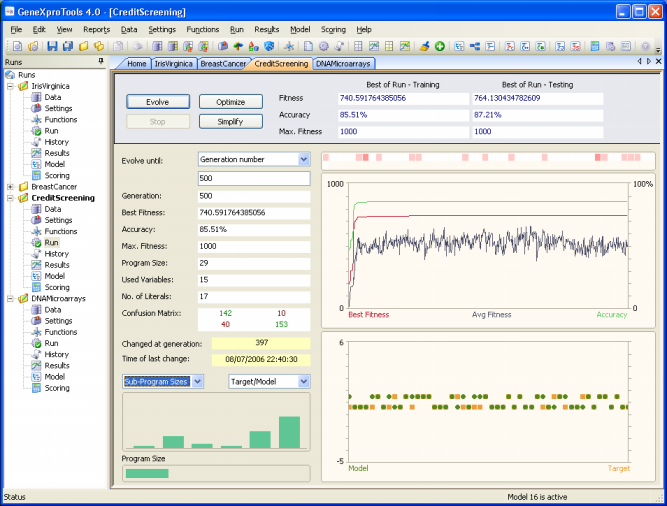Image resolution: width=667 pixels, height=506 pixels.
Task: Click the disabled Stop button
Action: (x=158, y=122)
